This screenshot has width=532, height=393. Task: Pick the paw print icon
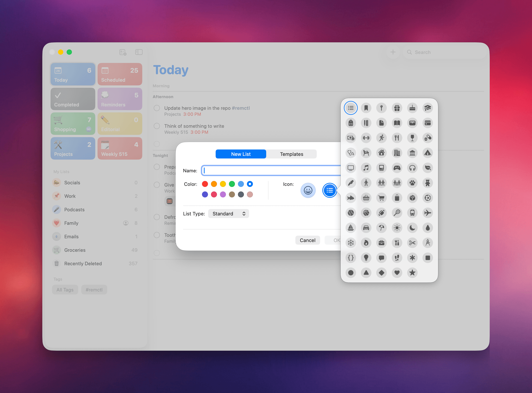tap(412, 183)
